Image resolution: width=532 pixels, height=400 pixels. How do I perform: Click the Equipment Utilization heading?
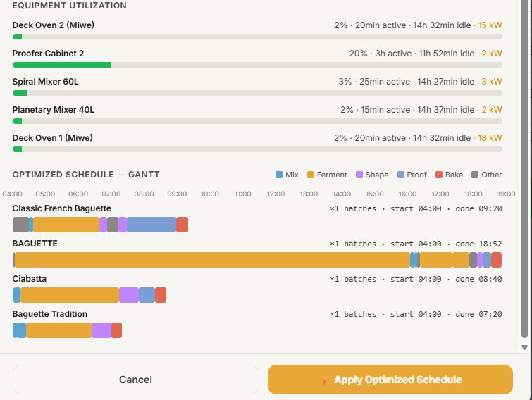(x=70, y=6)
